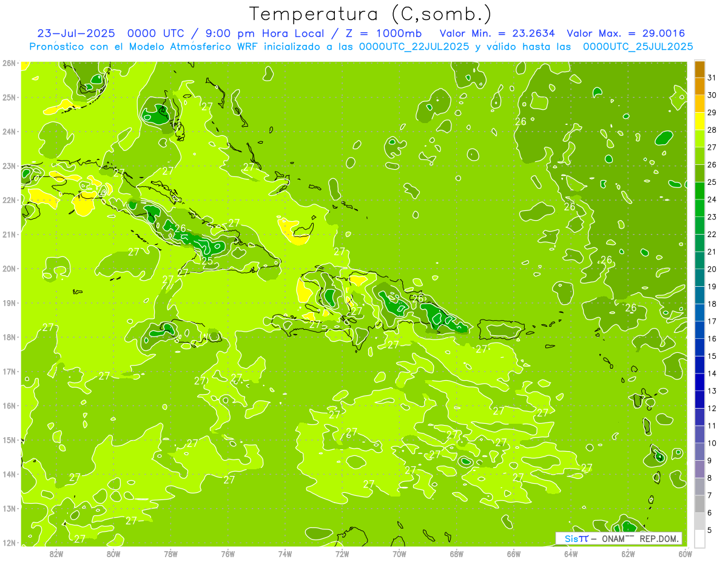Click the blue color bar segment between 15 and 16
The image size is (728, 562).
pos(699,347)
